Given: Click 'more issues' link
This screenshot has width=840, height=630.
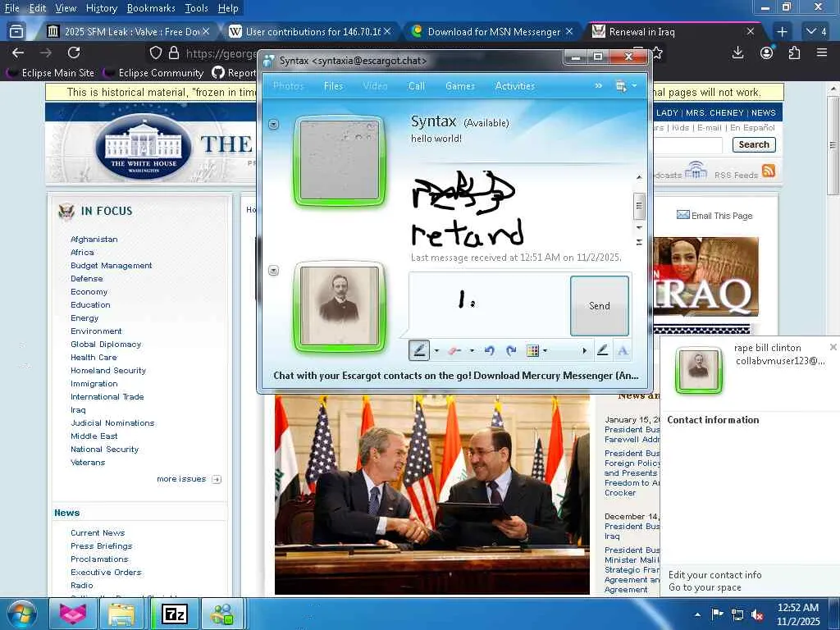Looking at the screenshot, I should pos(181,479).
